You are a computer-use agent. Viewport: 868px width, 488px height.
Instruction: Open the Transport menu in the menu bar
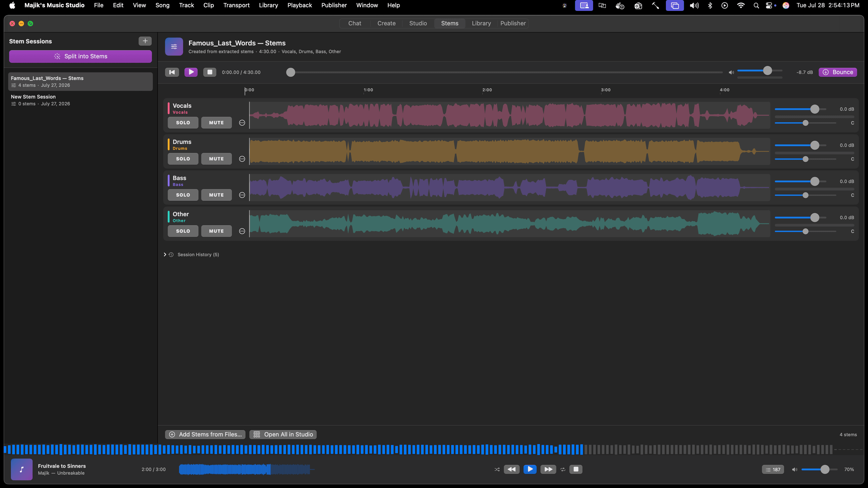(236, 5)
